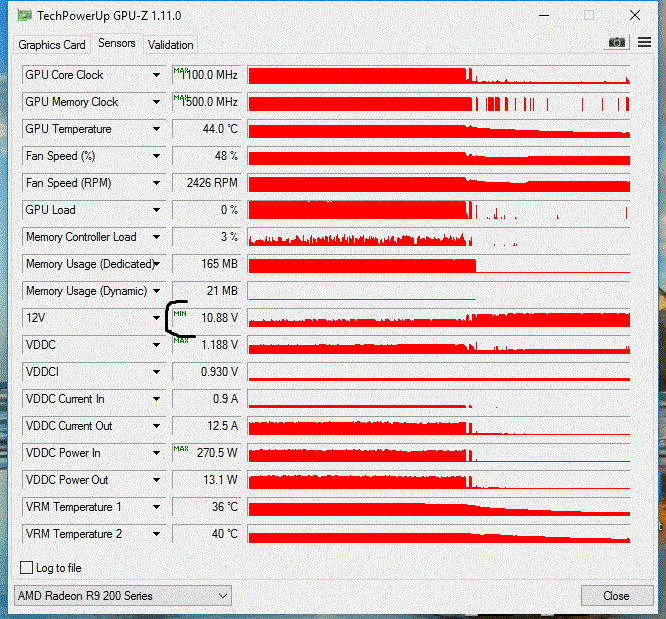Click the GPU Load history graph
666x619 pixels.
(x=439, y=210)
